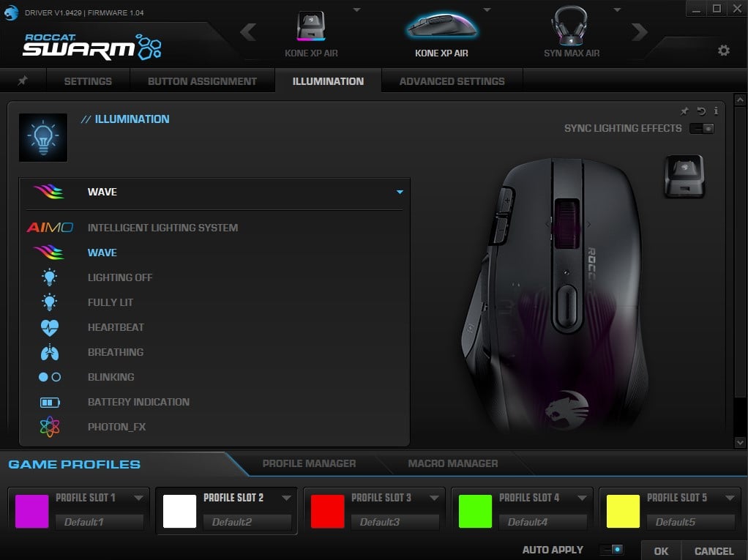The height and width of the screenshot is (560, 748).
Task: Toggle the Auto Apply switch
Action: 610,550
